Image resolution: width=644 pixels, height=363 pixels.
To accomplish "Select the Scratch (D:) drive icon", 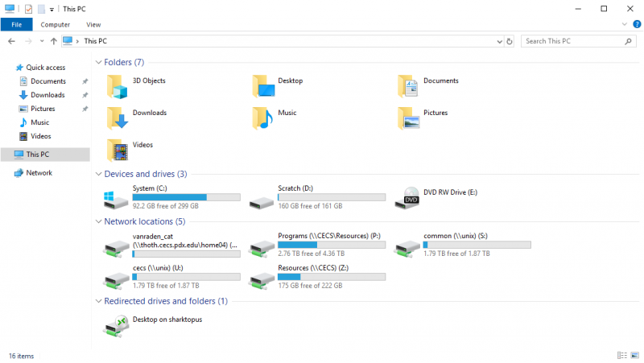I will click(x=262, y=202).
